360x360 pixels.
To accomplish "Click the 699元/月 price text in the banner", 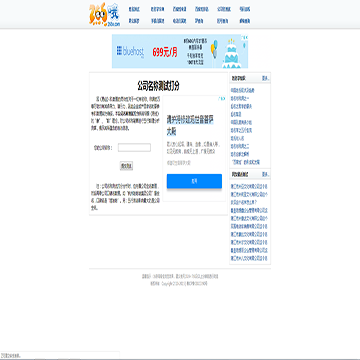I will 165,52.
